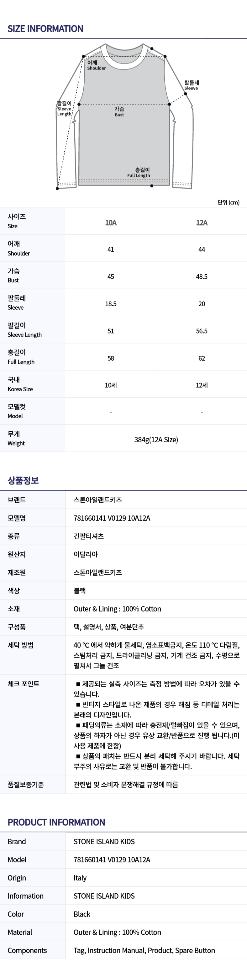Click the Sleeve label beside the shirt sleeve
This screenshot has width=247, height=980.
point(191,85)
